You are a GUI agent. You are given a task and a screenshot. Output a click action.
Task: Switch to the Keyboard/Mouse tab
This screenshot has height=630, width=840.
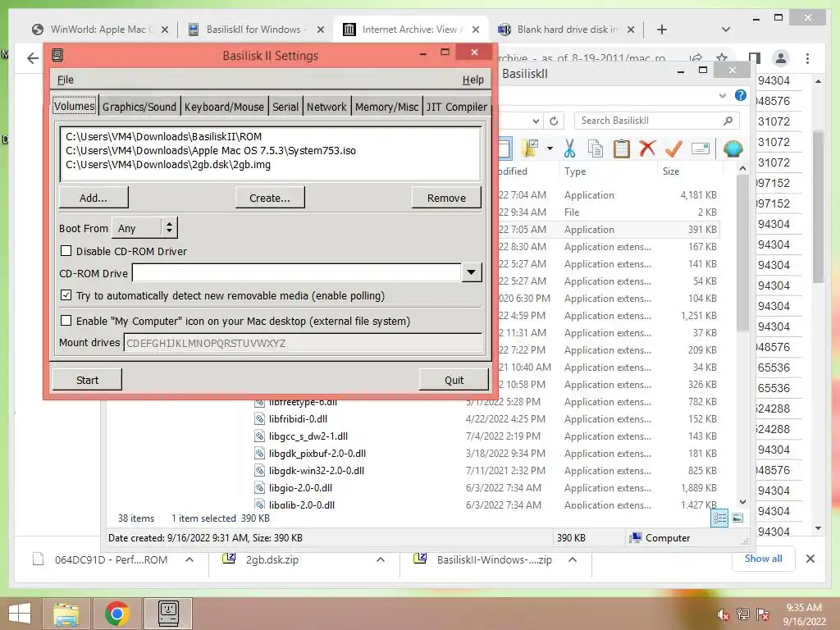pyautogui.click(x=224, y=107)
